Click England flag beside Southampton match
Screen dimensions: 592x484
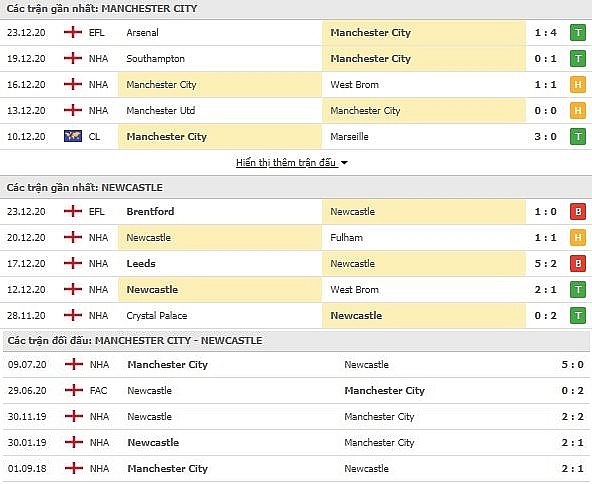tap(73, 59)
